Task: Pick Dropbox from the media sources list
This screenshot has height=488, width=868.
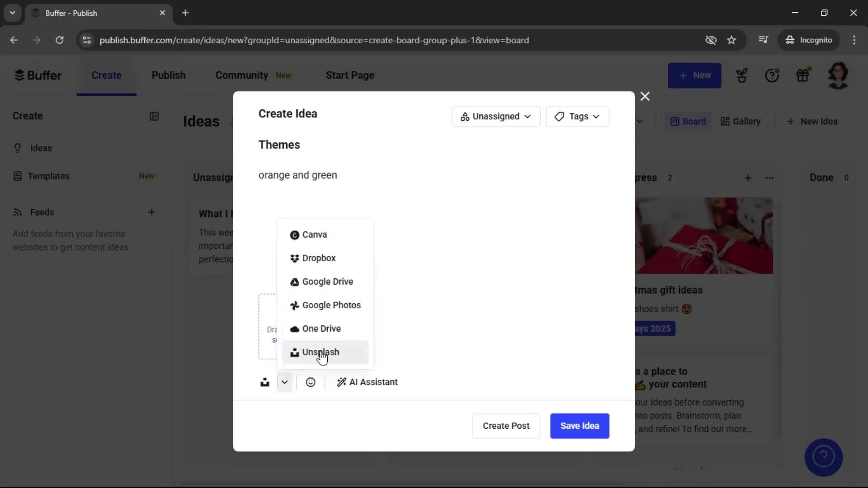Action: (319, 258)
